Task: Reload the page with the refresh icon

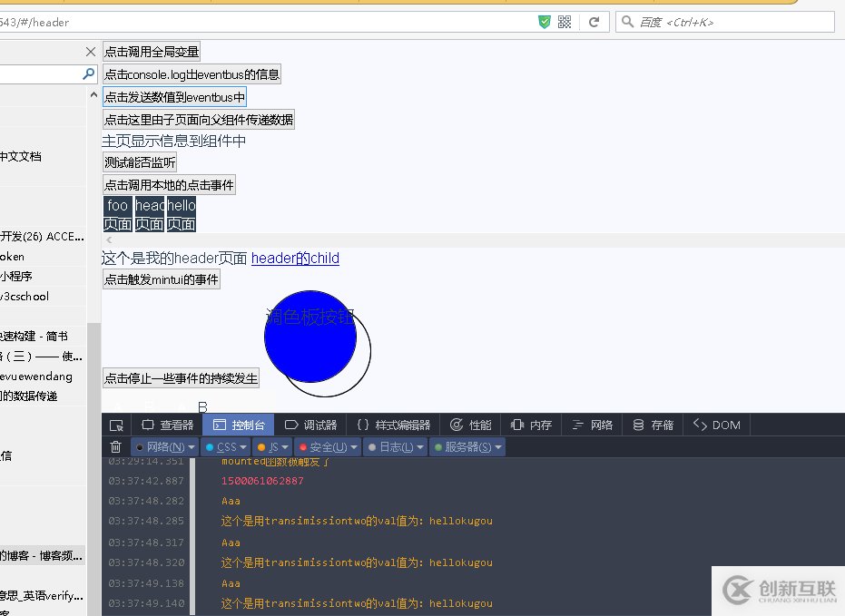Action: (594, 22)
